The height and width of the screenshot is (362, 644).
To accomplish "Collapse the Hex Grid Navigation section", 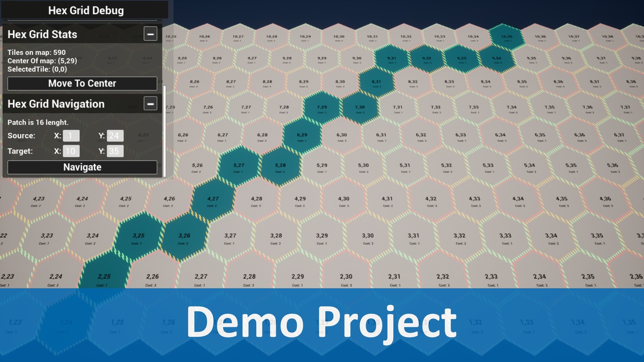I will click(x=150, y=104).
